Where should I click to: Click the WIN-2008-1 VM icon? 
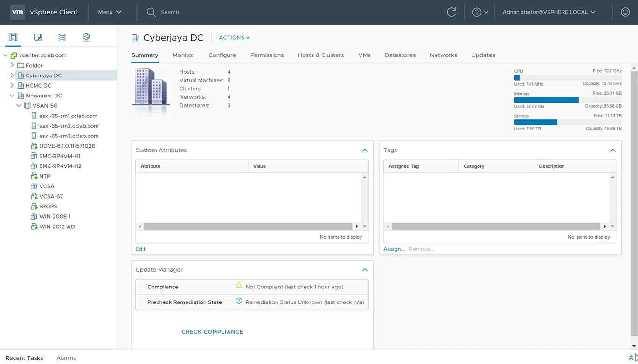pyautogui.click(x=34, y=216)
